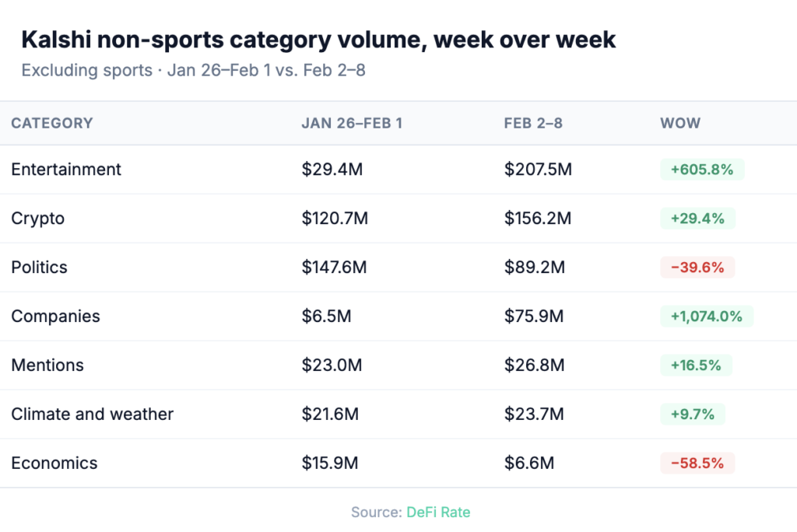Select the Climate and weather row
The height and width of the screenshot is (532, 797).
point(92,415)
